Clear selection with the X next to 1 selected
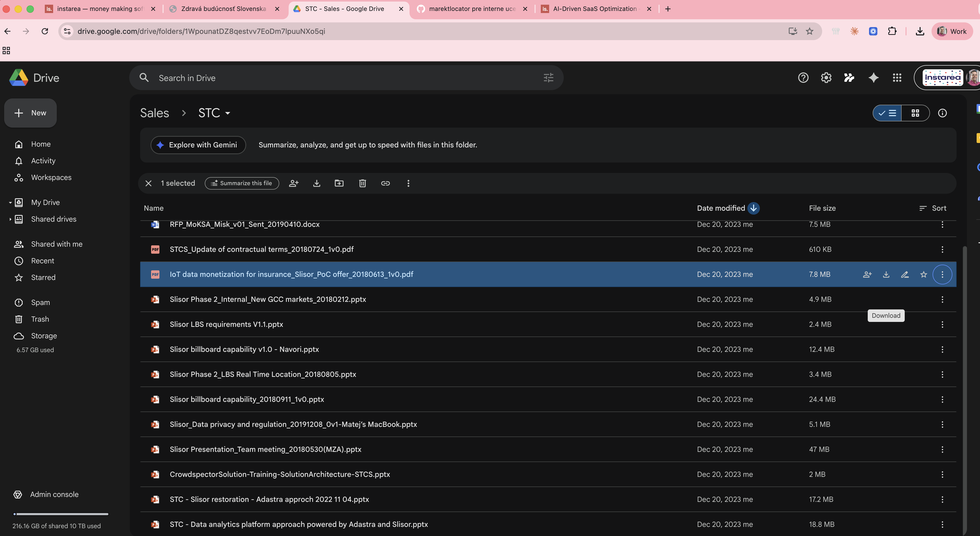 [148, 183]
